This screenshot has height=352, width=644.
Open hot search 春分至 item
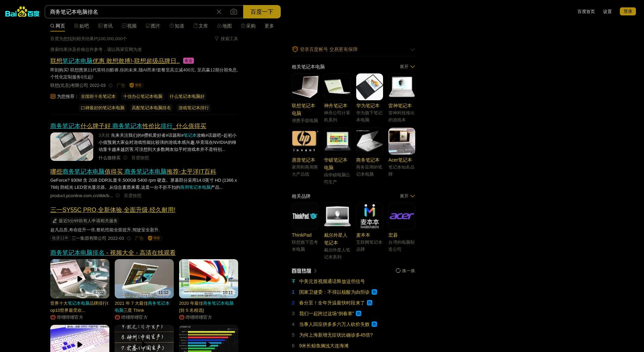tap(332, 303)
